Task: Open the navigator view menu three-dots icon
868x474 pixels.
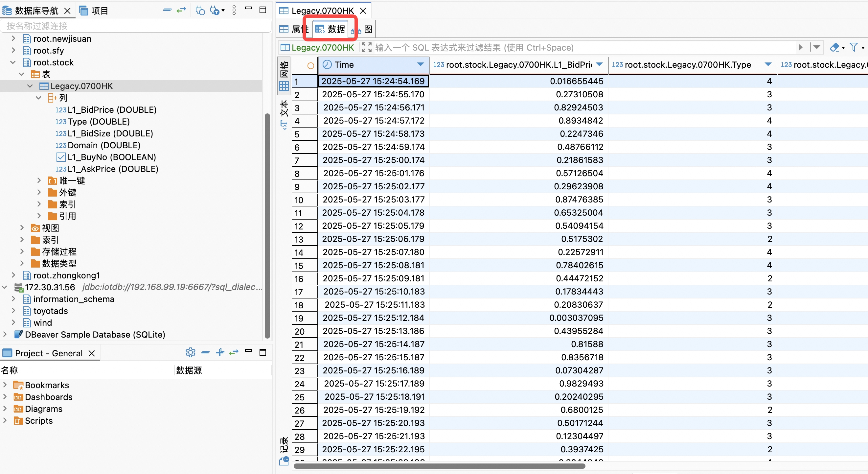Action: pos(234,10)
